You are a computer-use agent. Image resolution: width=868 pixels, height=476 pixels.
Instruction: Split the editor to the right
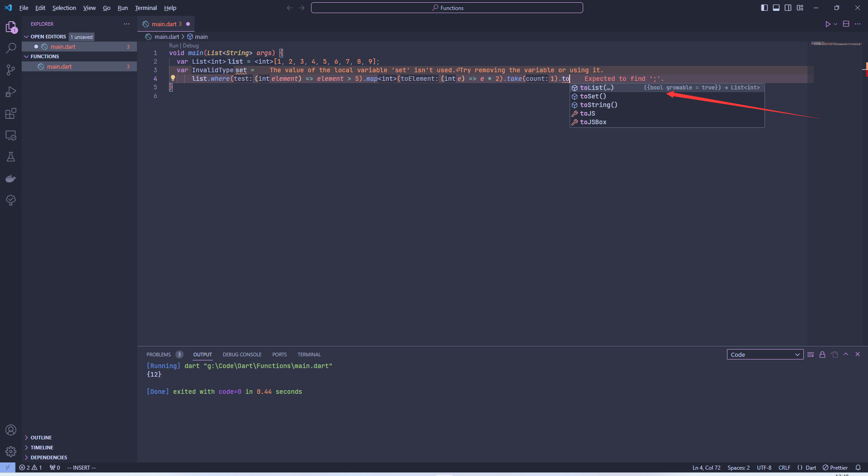(x=846, y=24)
